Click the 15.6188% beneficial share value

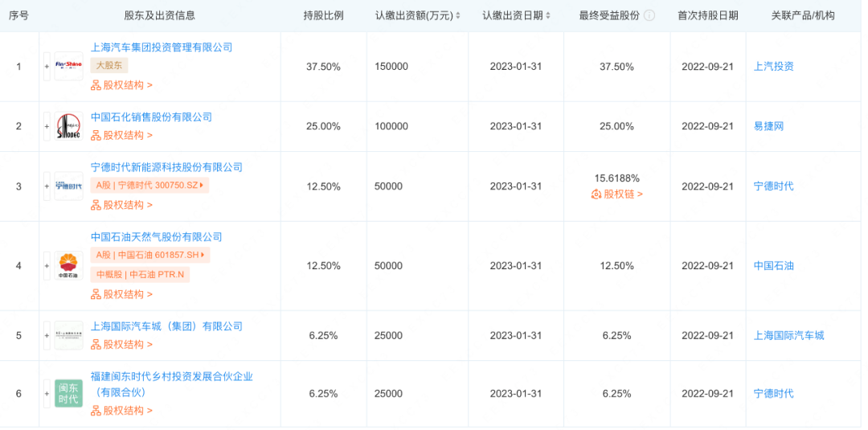[617, 178]
